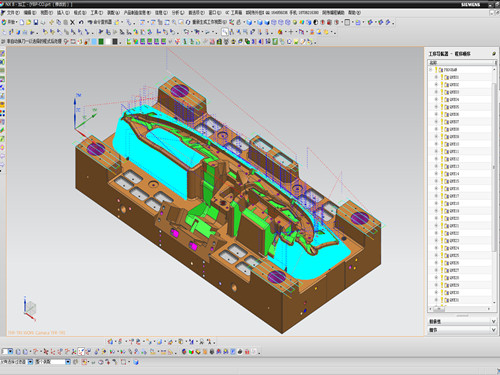Select the light blue color swatch
Image resolution: width=500 pixels, height=375 pixels.
point(94,42)
